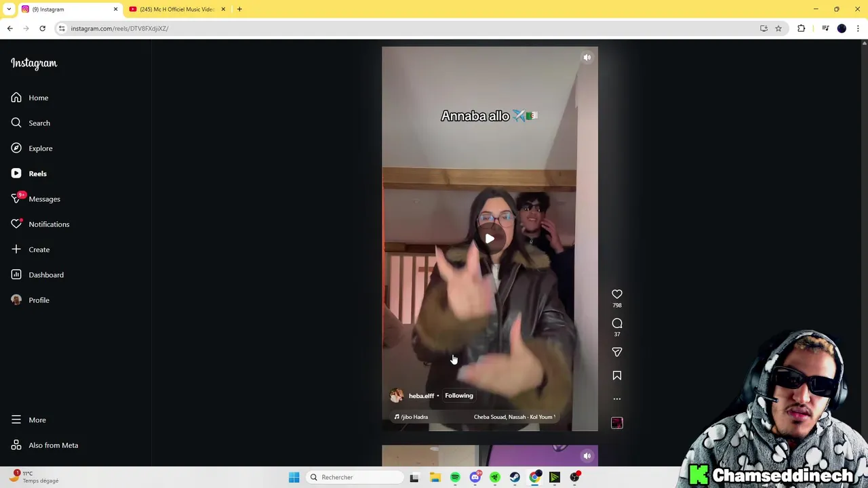Open Chrome from taskbar

click(x=535, y=477)
